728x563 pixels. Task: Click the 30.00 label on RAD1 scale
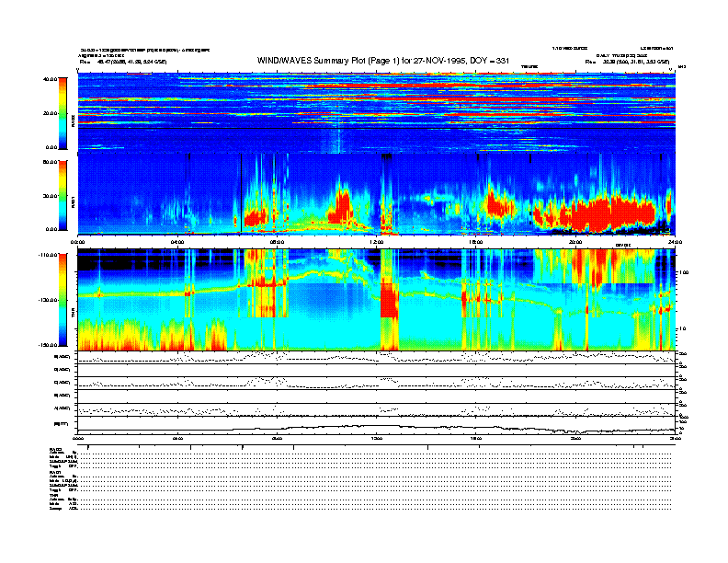point(51,196)
